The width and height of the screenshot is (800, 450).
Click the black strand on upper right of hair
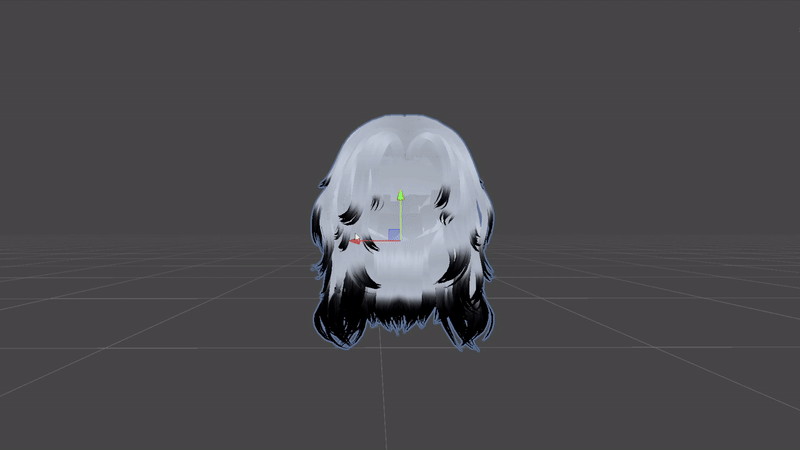(442, 197)
